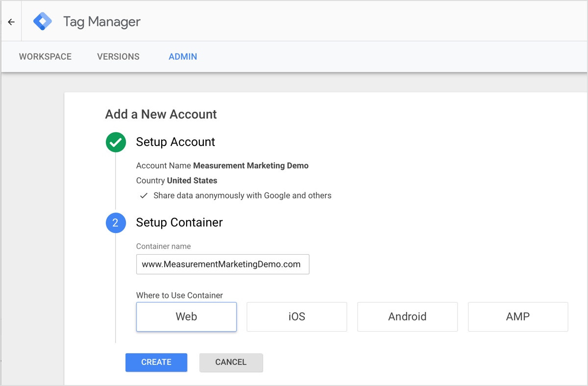The image size is (588, 386).
Task: Expand the Setup Account step heading
Action: pyautogui.click(x=175, y=142)
